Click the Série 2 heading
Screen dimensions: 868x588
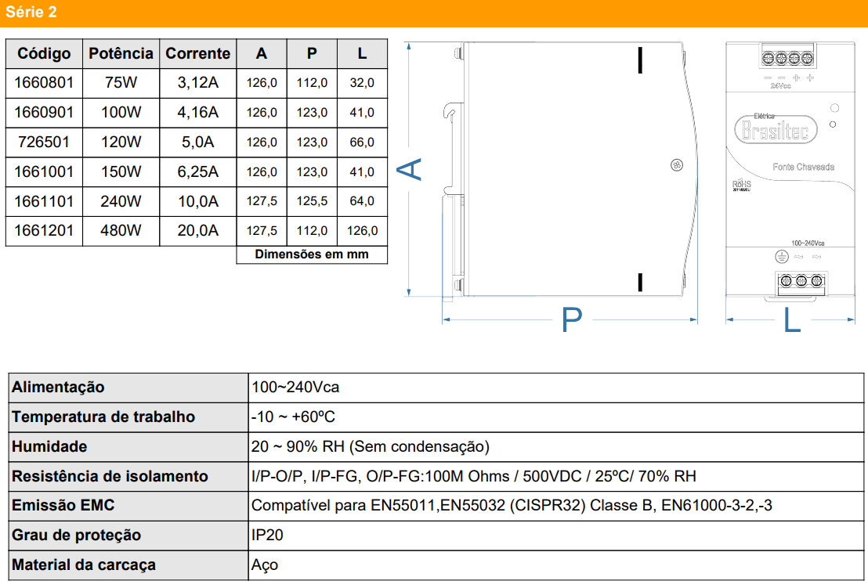click(x=31, y=13)
